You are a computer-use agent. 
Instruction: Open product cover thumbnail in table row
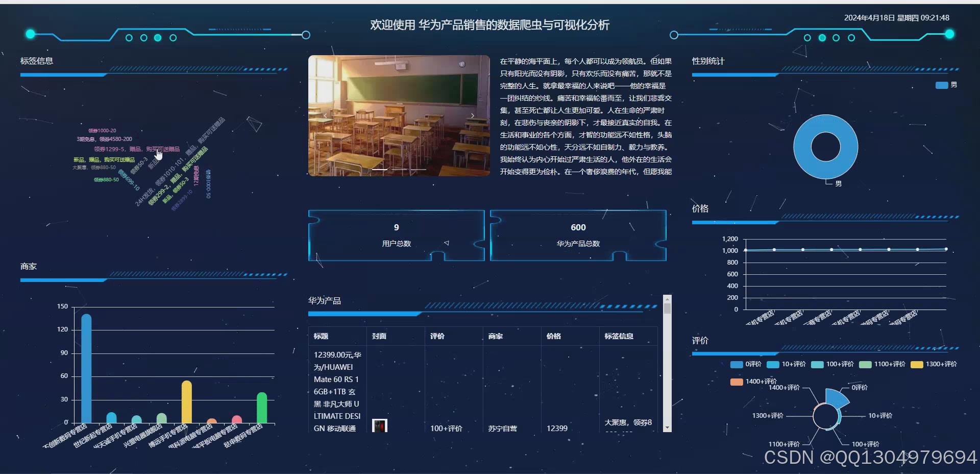(379, 425)
